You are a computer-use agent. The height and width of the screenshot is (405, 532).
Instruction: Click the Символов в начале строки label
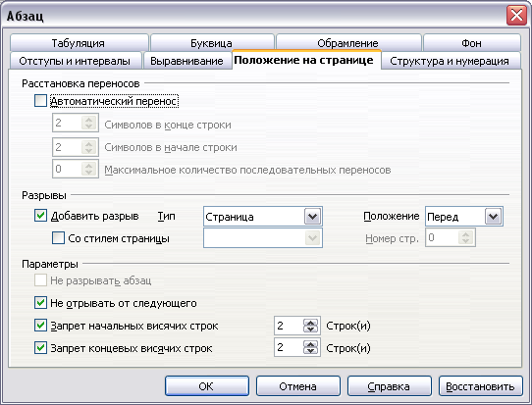pyautogui.click(x=171, y=147)
